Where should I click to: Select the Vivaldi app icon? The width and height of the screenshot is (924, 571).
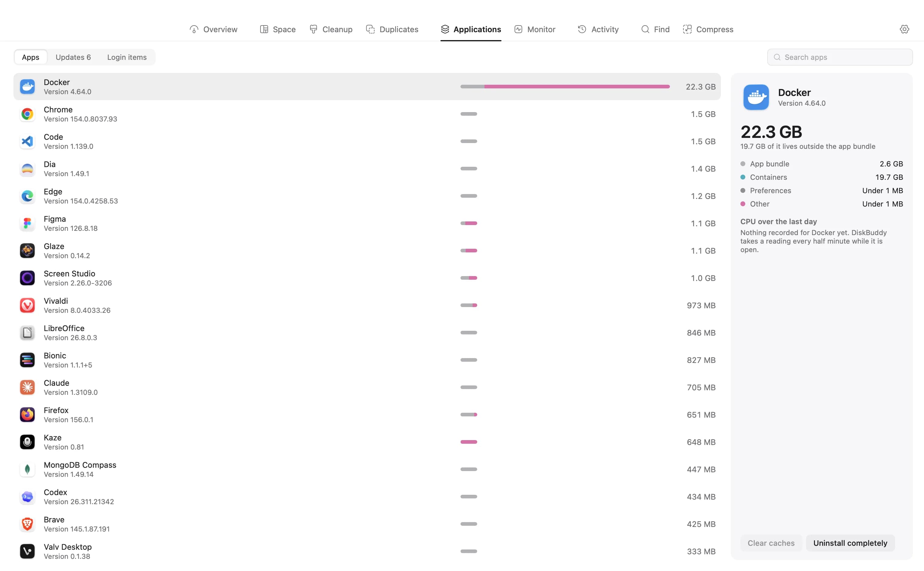pos(27,305)
